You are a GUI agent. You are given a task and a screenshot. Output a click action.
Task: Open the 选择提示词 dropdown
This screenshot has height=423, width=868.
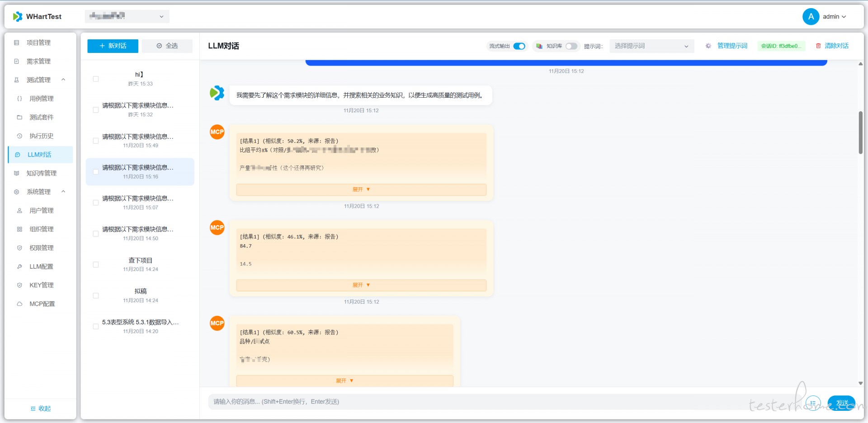tap(651, 46)
